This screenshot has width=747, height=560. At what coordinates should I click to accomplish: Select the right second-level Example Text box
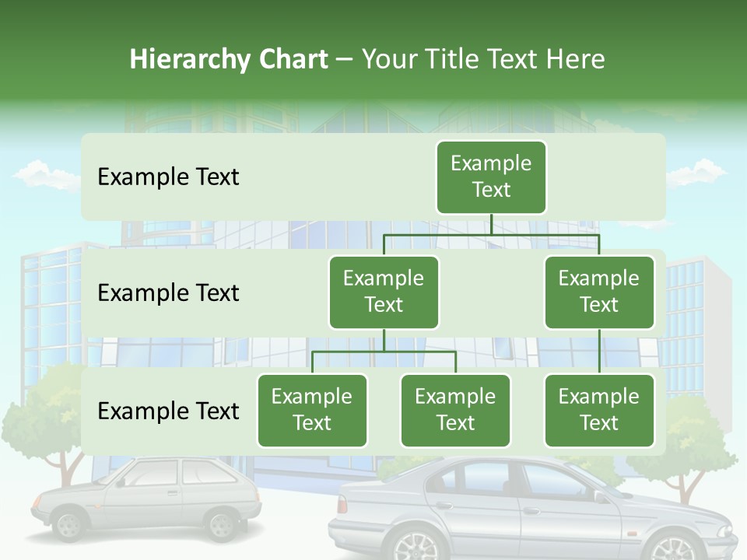(x=599, y=292)
